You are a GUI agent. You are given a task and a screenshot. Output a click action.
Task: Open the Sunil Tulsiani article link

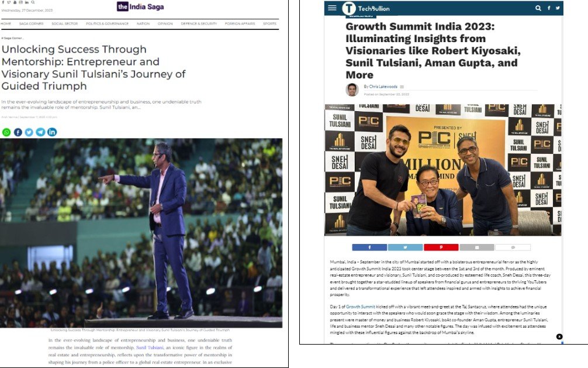(x=150, y=348)
